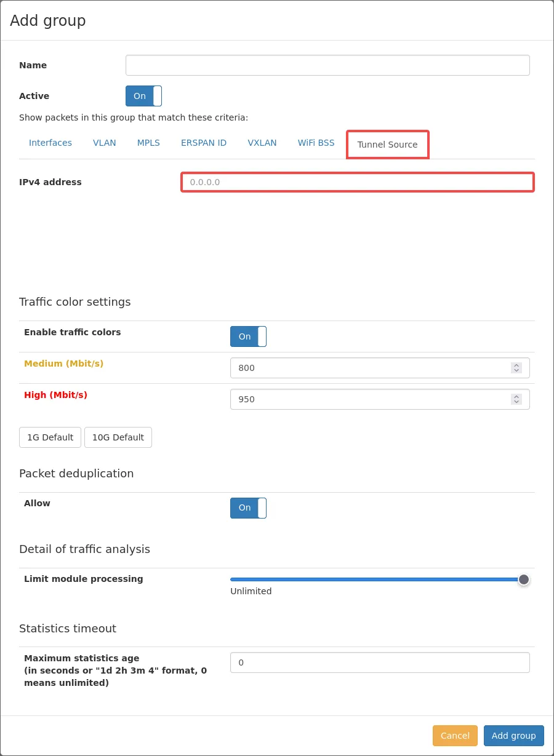Switch to the Interfaces tab

point(50,143)
